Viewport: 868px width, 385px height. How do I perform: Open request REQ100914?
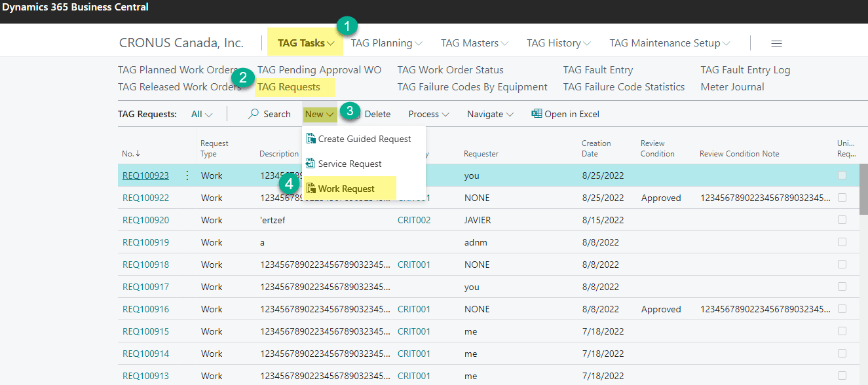pyautogui.click(x=145, y=354)
